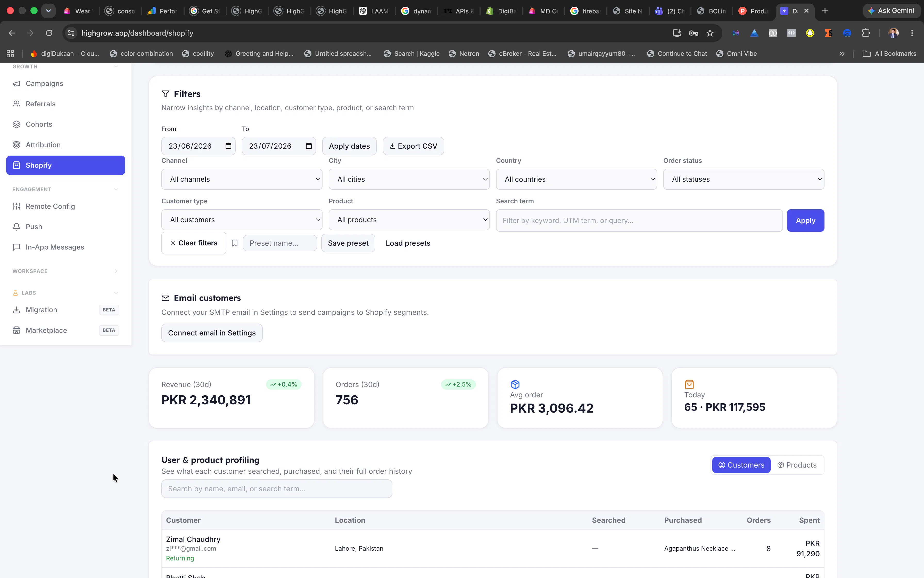
Task: Collapse the ENGAGEMENT section chevron
Action: (116, 189)
